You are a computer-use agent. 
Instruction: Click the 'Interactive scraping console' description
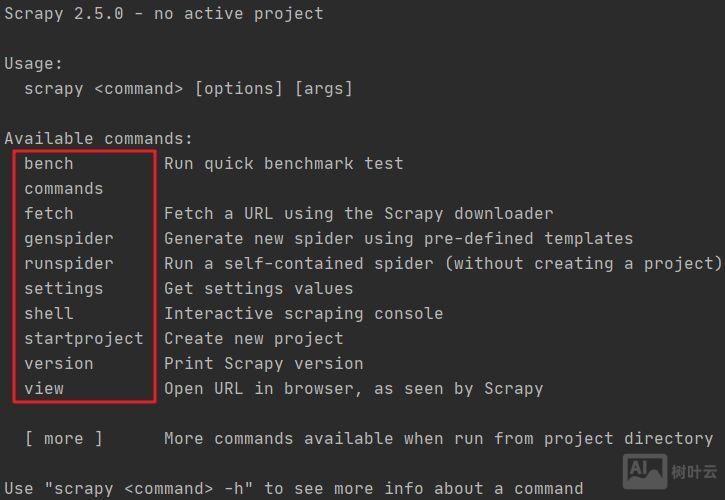304,314
